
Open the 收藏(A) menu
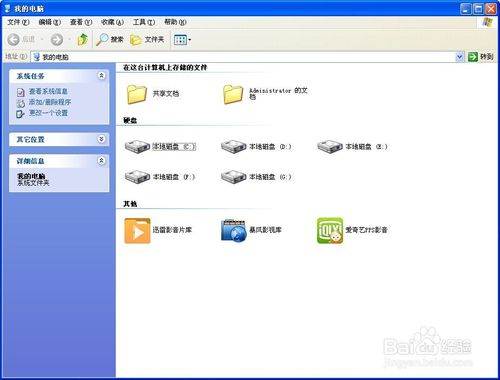point(112,22)
